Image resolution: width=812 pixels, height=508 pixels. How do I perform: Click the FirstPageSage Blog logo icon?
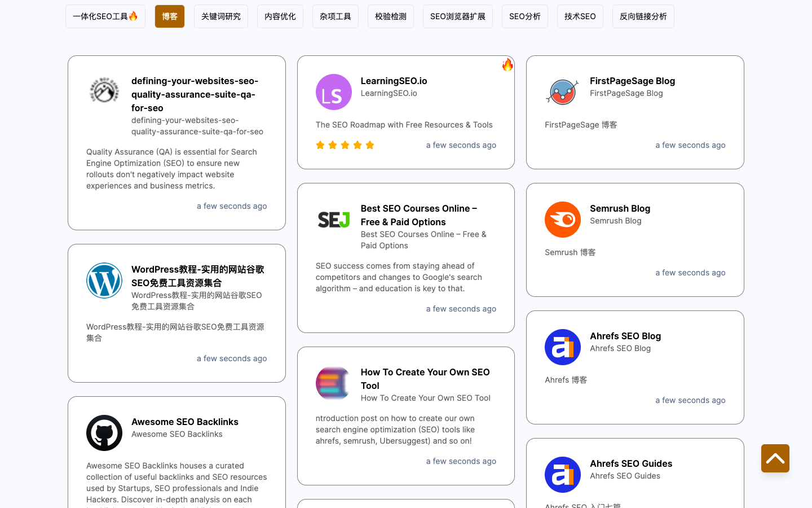562,92
